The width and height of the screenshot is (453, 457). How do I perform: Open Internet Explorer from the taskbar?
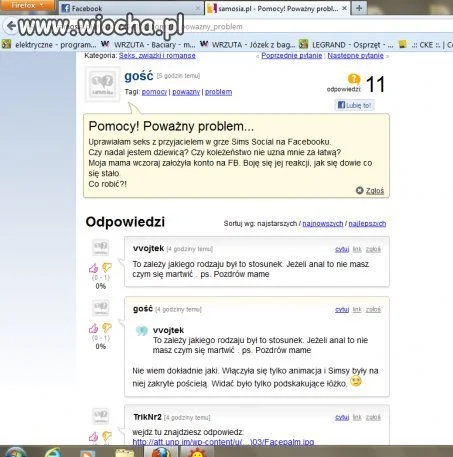click(x=53, y=452)
